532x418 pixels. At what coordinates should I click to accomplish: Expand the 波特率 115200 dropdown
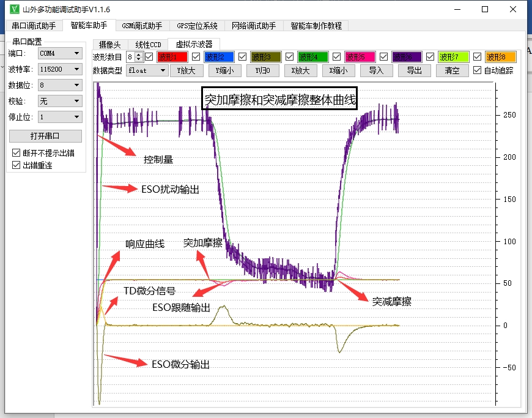[x=60, y=69]
